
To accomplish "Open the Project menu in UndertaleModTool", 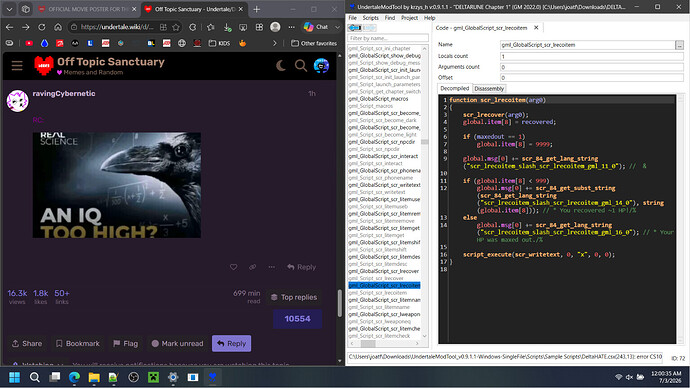I will pos(409,18).
